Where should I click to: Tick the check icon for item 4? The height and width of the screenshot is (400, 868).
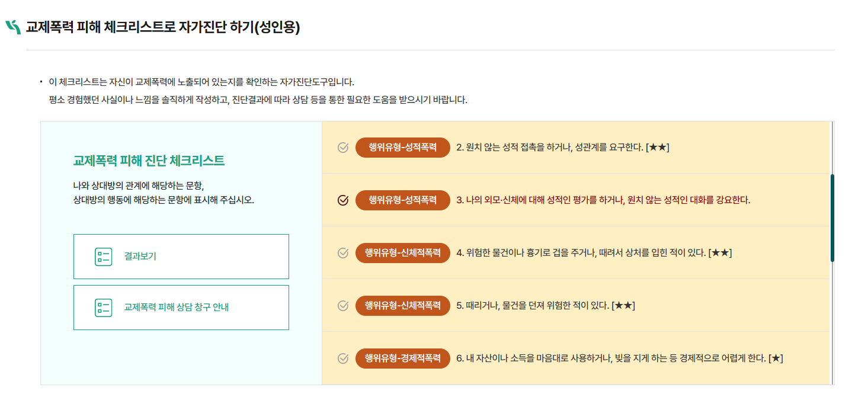pos(342,253)
